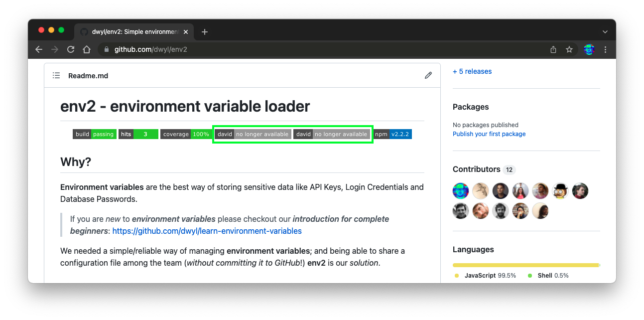Click the hits 3 badge

tap(138, 134)
